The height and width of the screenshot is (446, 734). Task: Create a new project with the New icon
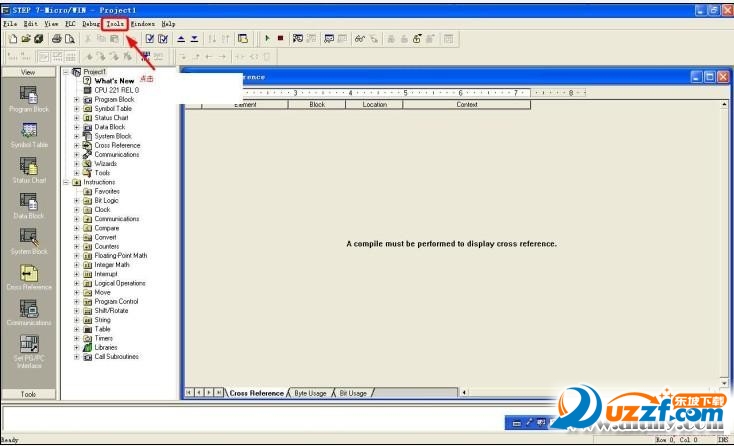click(13, 39)
